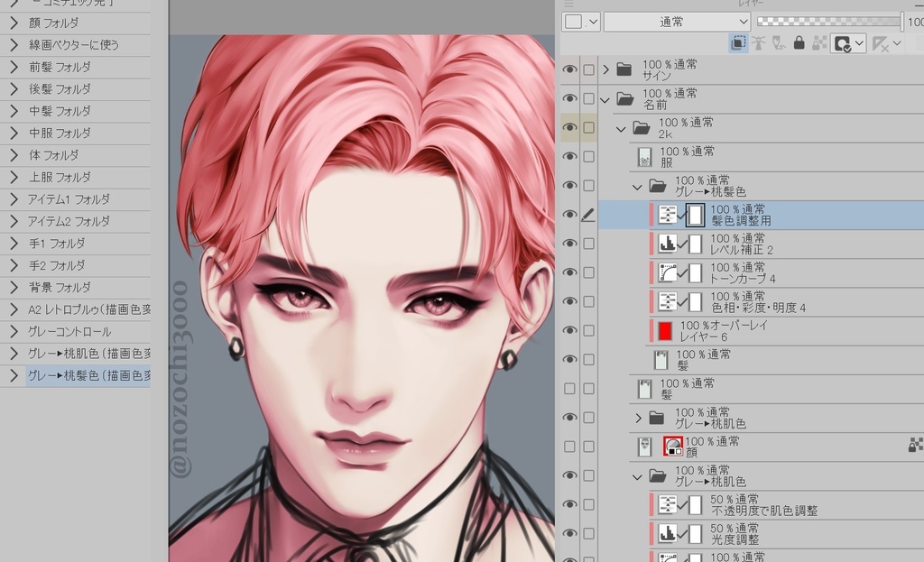The image size is (924, 562).
Task: Select 後髪 フォルダ in left list
Action: [60, 89]
